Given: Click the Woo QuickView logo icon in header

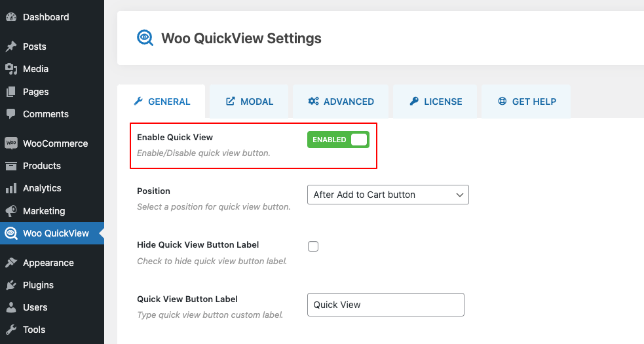Looking at the screenshot, I should pyautogui.click(x=145, y=38).
